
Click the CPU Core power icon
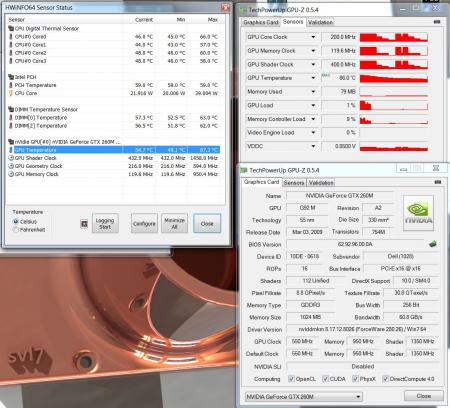pyautogui.click(x=11, y=93)
